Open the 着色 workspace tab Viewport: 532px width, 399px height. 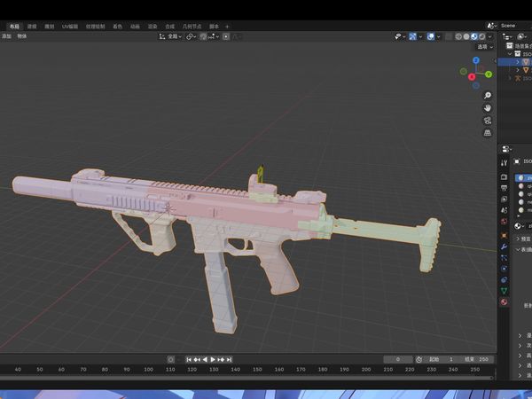[117, 26]
